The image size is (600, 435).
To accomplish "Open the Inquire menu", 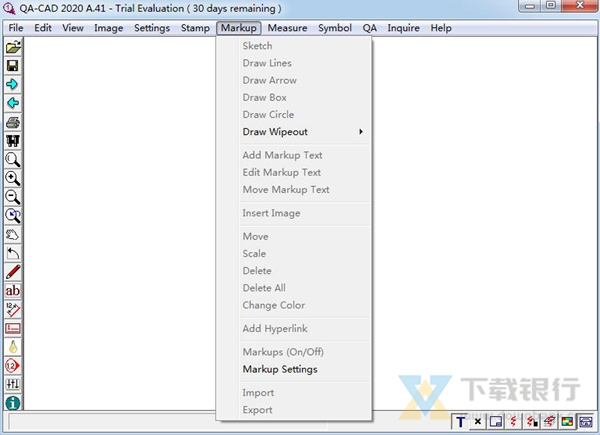I will click(404, 28).
